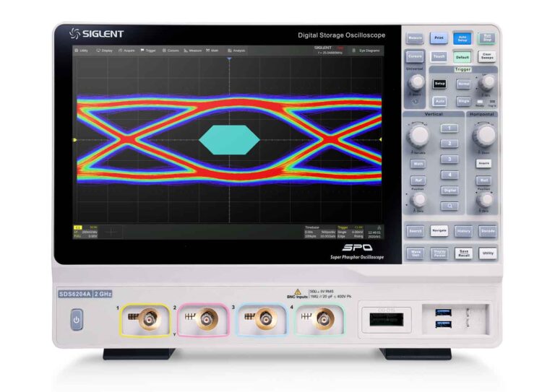Viewport: 555px width, 392px height.
Task: Click the cyan hexagonal eye mask
Action: click(228, 139)
